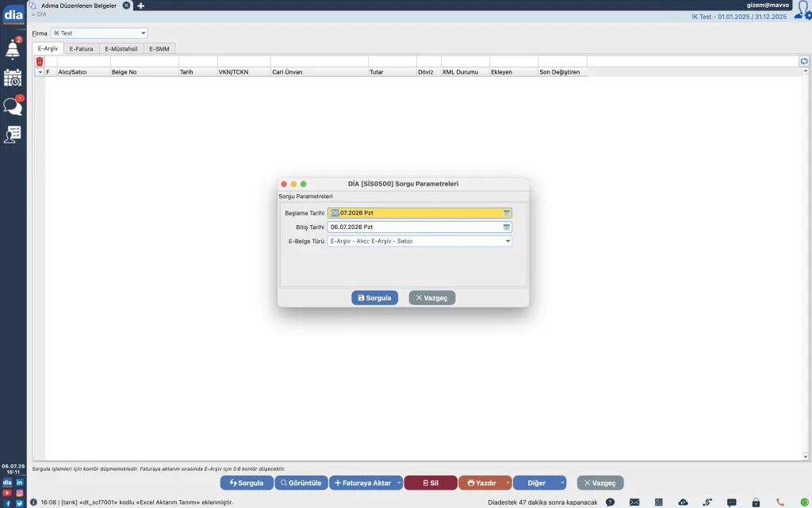Sort by the Tarih column header
The width and height of the screenshot is (812, 508).
click(x=197, y=72)
